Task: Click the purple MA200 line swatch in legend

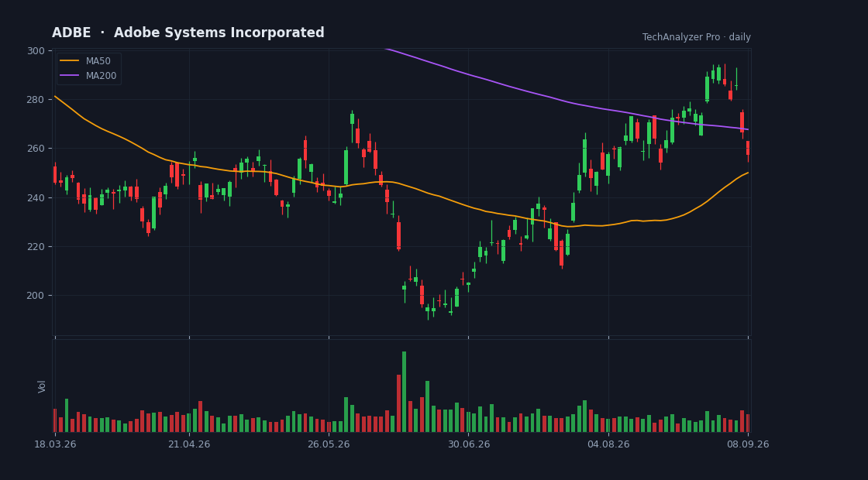Action: click(x=69, y=76)
